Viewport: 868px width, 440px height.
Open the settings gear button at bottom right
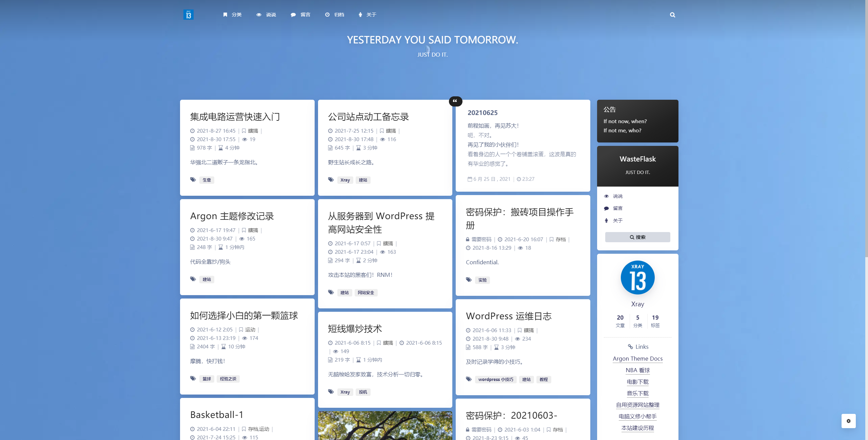pos(849,421)
